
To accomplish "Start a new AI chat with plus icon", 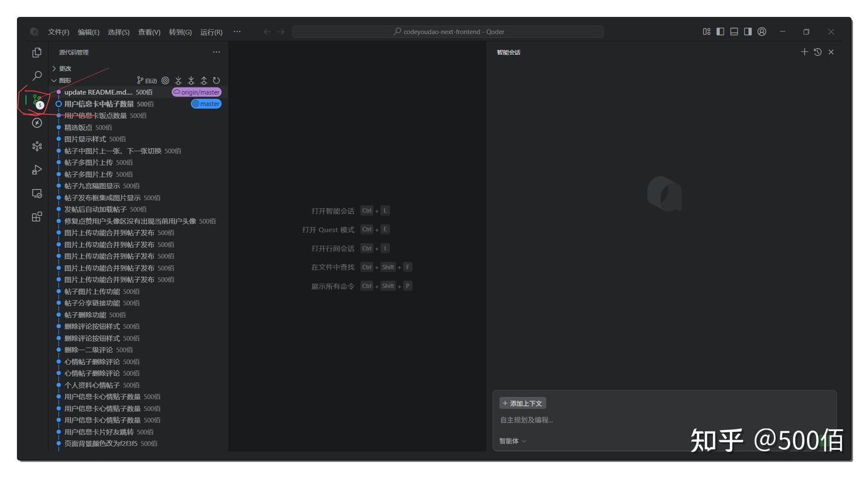I will click(804, 52).
